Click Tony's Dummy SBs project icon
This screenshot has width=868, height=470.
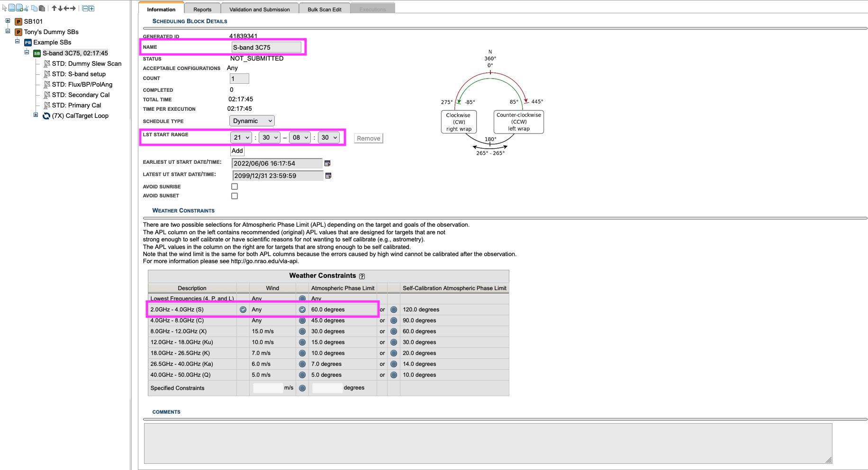(18, 32)
